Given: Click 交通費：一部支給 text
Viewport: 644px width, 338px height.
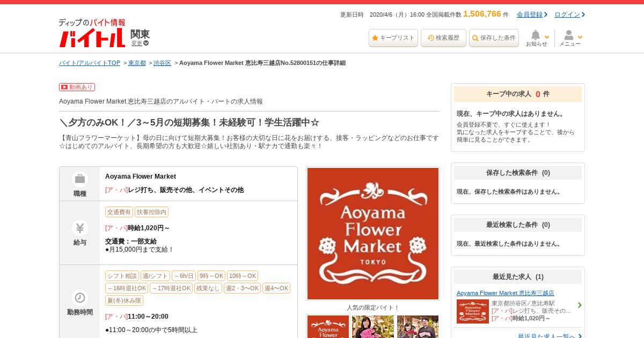Looking at the screenshot, I should (131, 241).
